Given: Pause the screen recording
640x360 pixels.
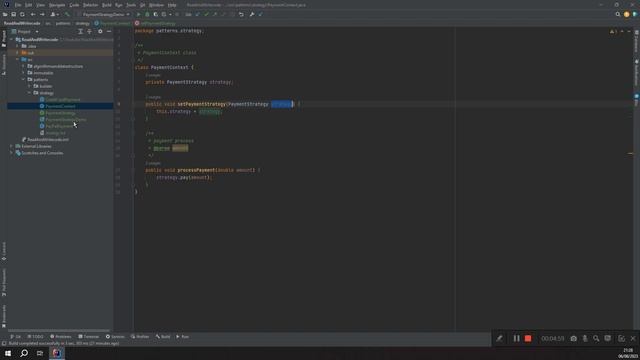Looking at the screenshot, I should (516, 338).
